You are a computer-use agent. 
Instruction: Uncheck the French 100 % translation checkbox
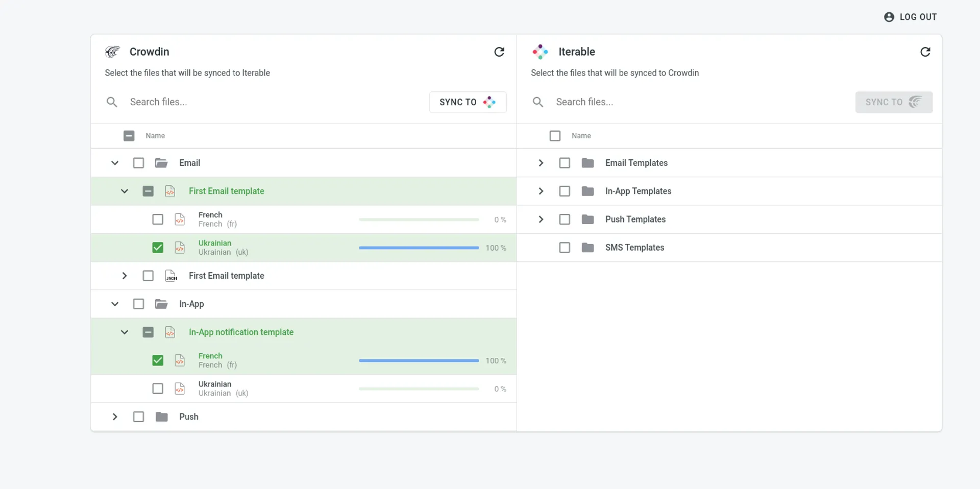point(158,360)
